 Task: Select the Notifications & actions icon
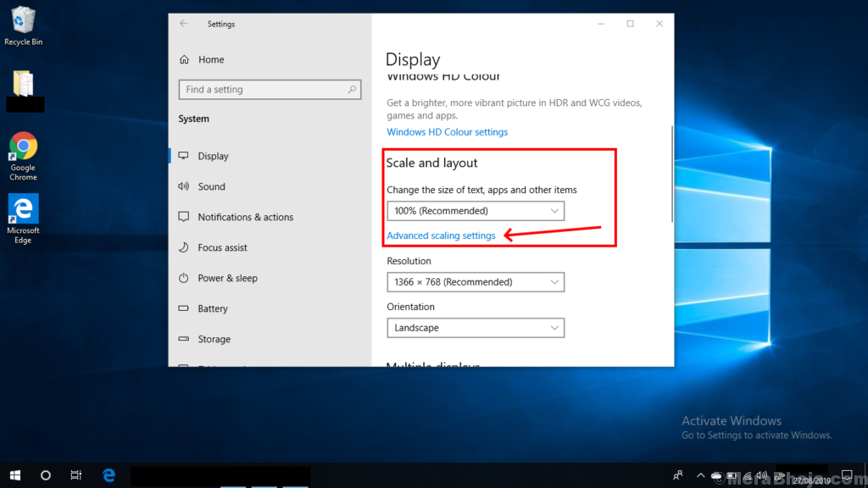click(185, 217)
